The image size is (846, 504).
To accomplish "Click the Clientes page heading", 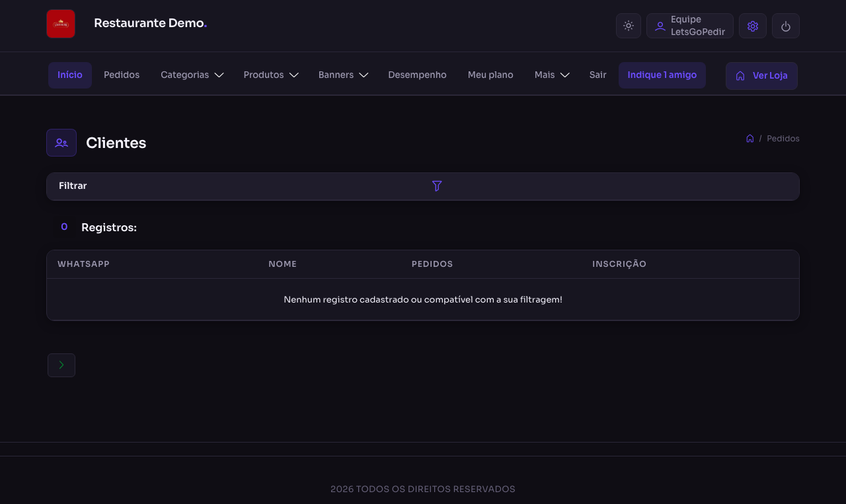I will 116,143.
